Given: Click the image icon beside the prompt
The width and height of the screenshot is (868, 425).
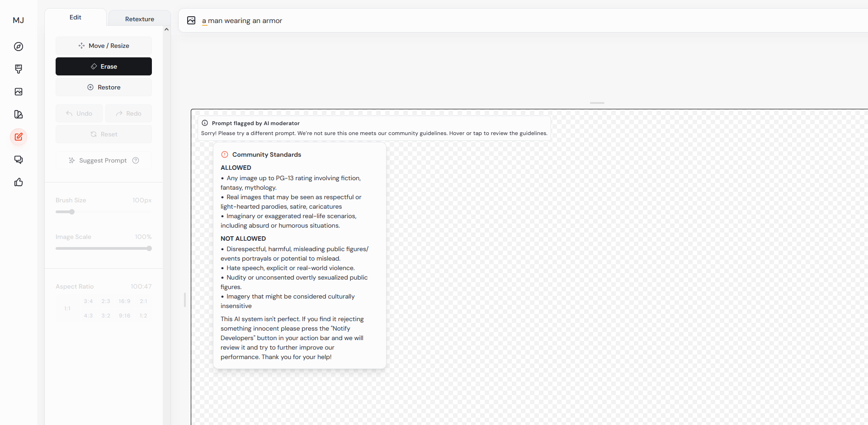Looking at the screenshot, I should (x=191, y=20).
